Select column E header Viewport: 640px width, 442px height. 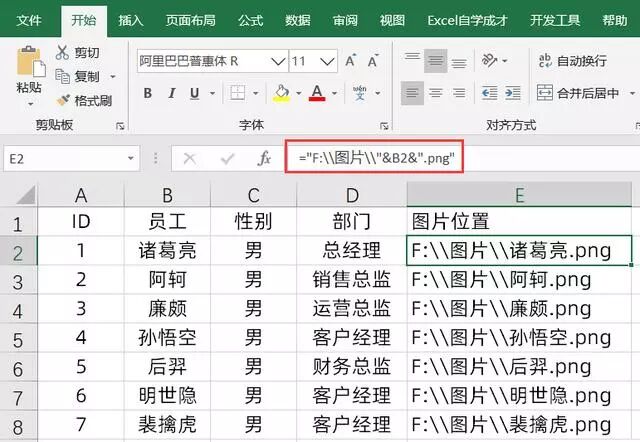coord(519,195)
